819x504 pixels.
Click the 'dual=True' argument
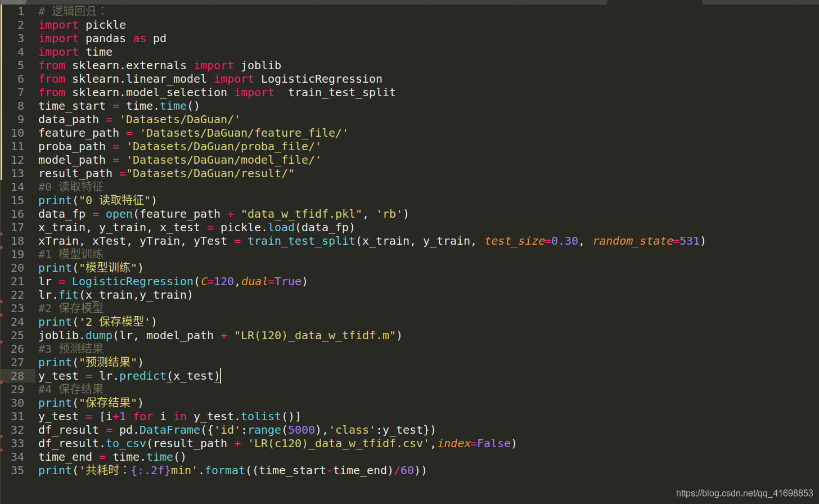click(271, 281)
